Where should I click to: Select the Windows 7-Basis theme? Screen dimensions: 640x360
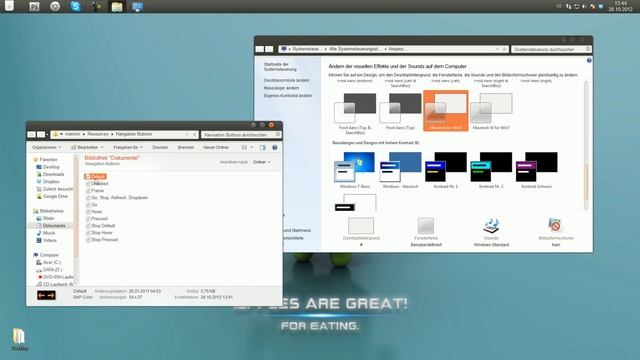point(355,170)
